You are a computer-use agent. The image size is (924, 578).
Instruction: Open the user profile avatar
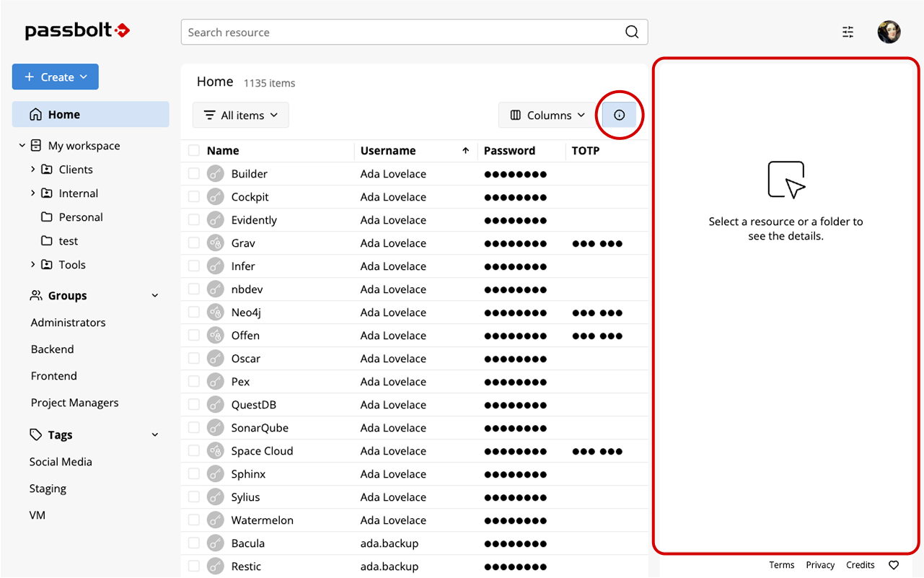(x=889, y=32)
